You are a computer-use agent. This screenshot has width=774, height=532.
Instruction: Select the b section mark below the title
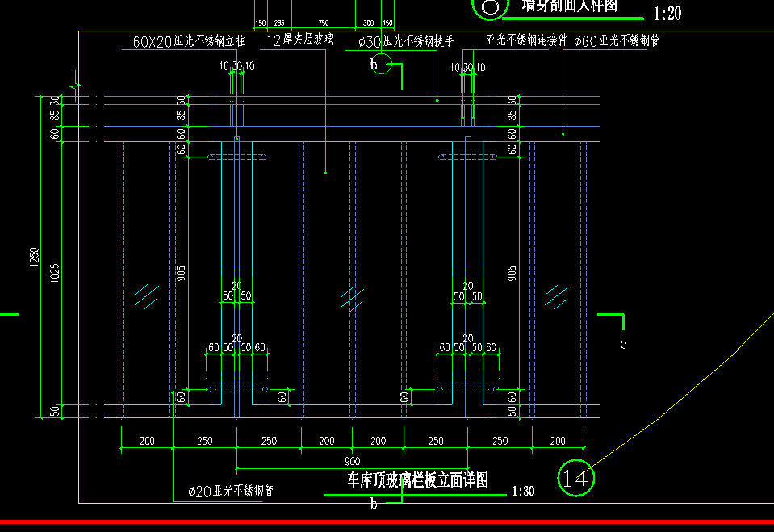(x=374, y=505)
